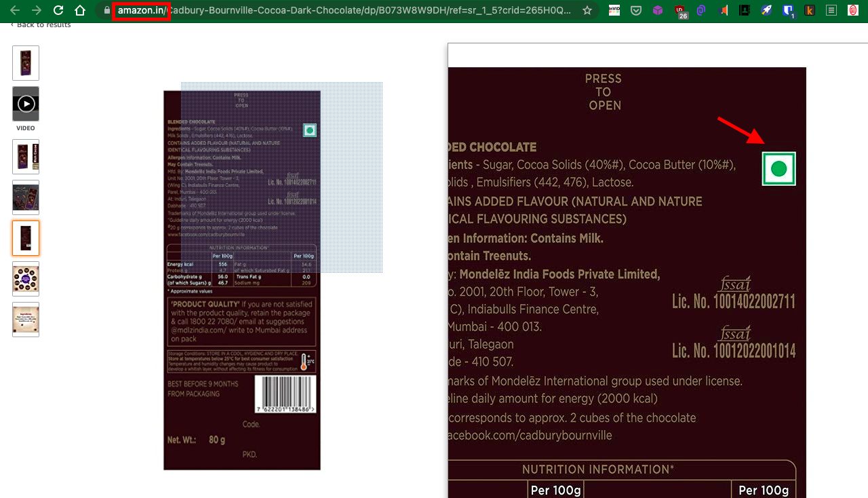Image resolution: width=868 pixels, height=498 pixels.
Task: Click green vegetarian mark in zoomed view
Action: point(778,168)
